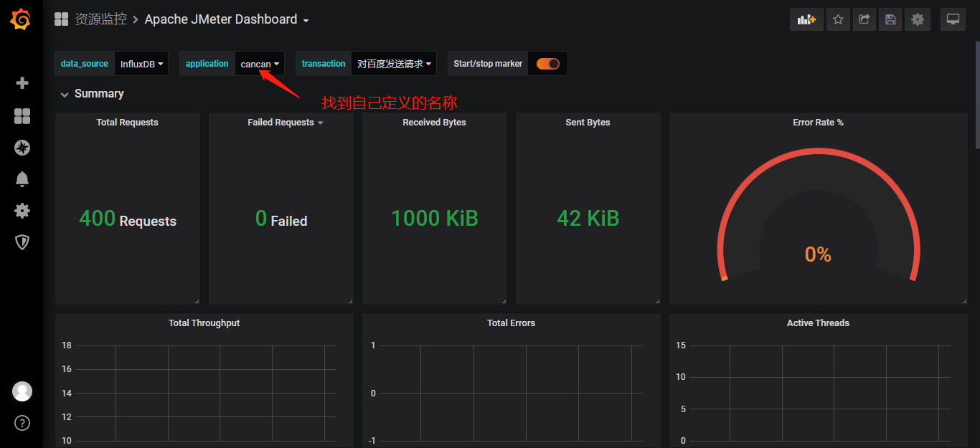This screenshot has height=448, width=980.
Task: Click the dashboard grid icon beside 资源监控
Action: pos(62,19)
